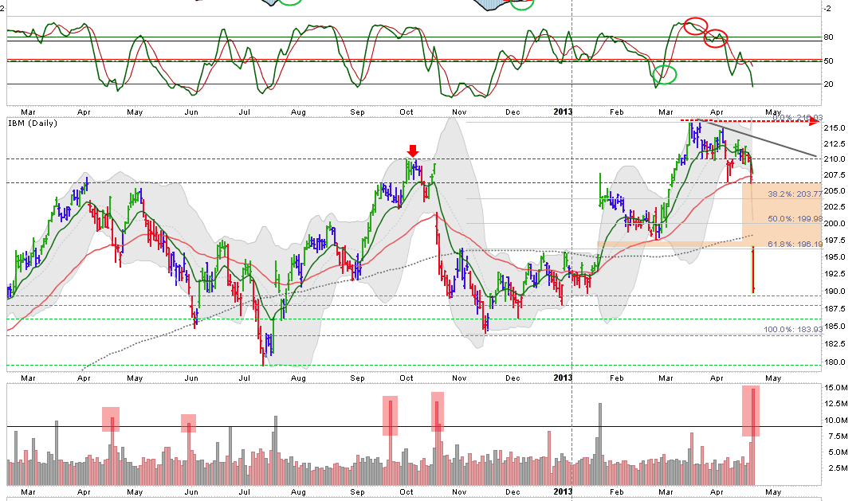
Task: Click the red down arrow above the October high
Action: pyautogui.click(x=413, y=151)
